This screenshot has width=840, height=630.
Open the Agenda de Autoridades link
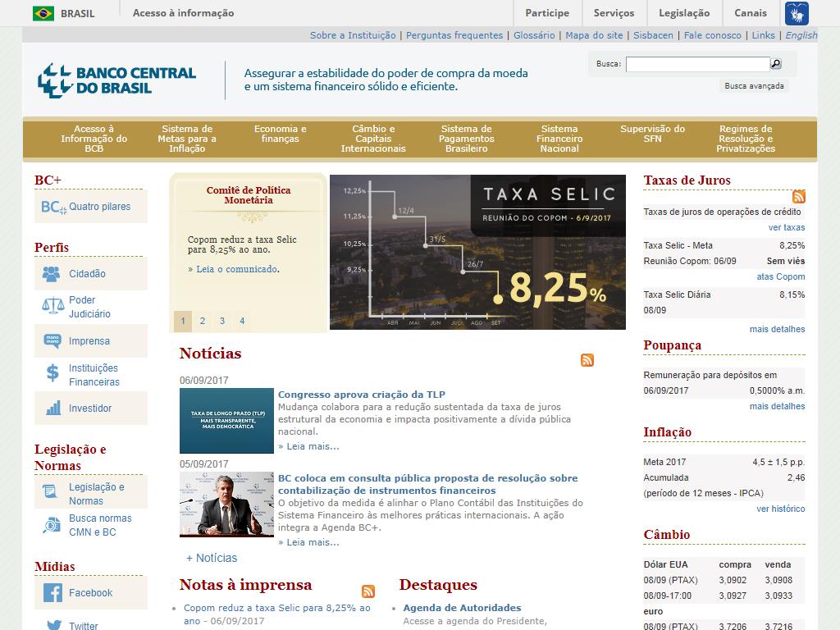[x=462, y=608]
